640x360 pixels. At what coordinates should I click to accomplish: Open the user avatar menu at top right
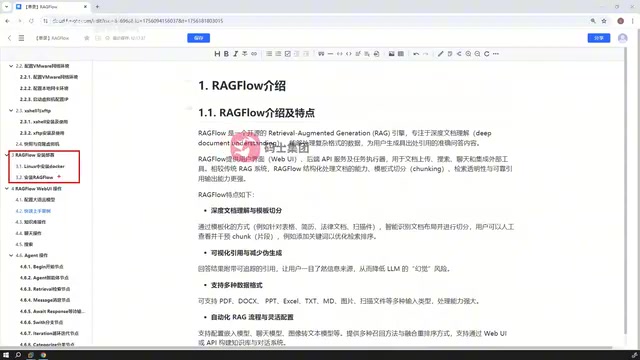622,38
